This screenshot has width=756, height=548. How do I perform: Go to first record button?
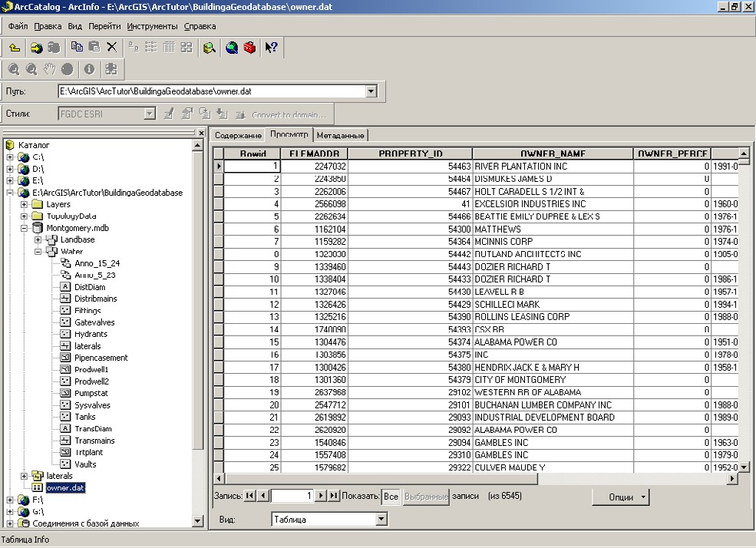coord(249,496)
